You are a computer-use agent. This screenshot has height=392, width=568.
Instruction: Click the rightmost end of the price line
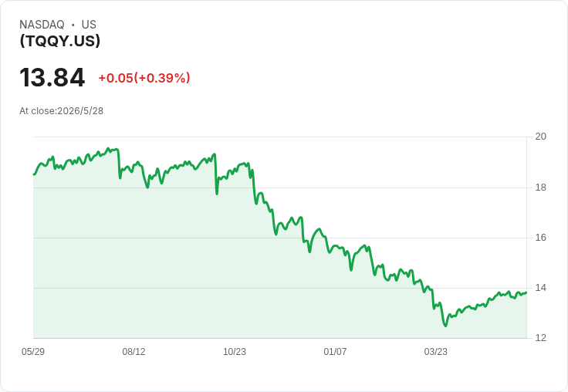coord(526,292)
